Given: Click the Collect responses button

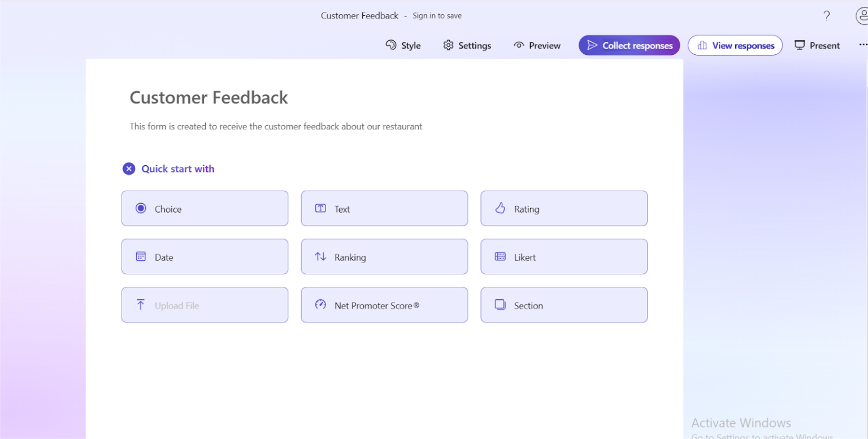Looking at the screenshot, I should coord(629,45).
